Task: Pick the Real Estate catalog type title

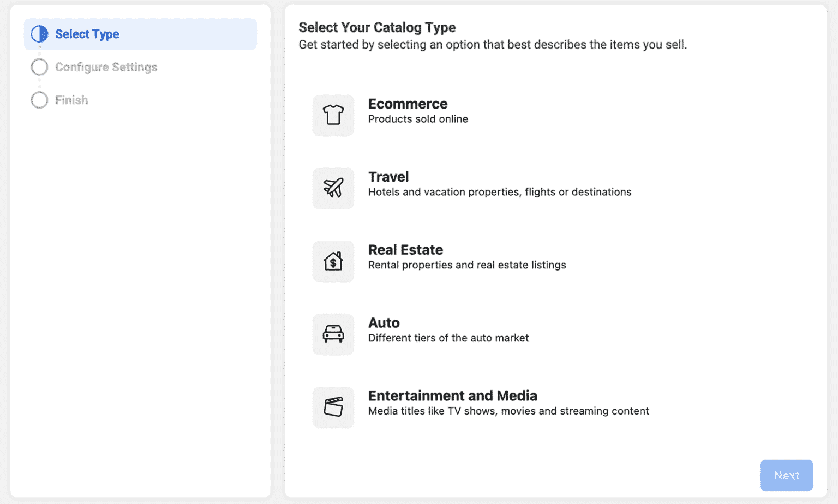Action: pos(405,250)
